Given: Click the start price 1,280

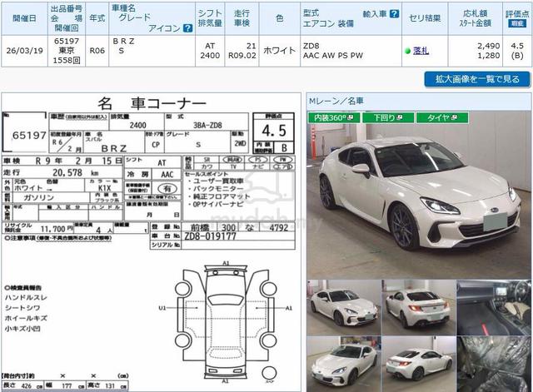Looking at the screenshot, I should click(489, 56).
